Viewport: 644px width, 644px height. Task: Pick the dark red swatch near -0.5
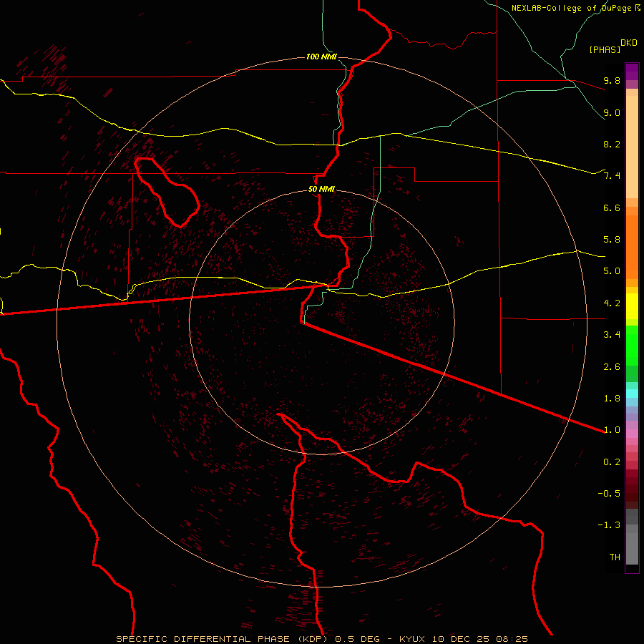[632, 493]
